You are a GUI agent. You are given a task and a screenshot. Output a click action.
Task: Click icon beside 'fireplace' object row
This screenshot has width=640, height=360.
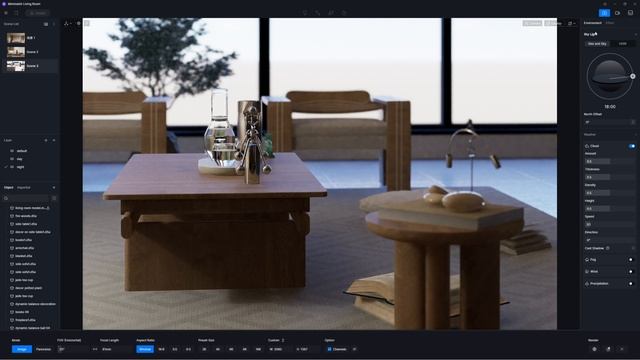[x=12, y=320]
